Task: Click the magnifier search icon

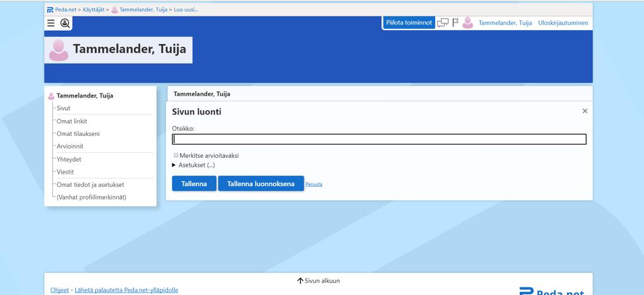Action: [x=65, y=23]
